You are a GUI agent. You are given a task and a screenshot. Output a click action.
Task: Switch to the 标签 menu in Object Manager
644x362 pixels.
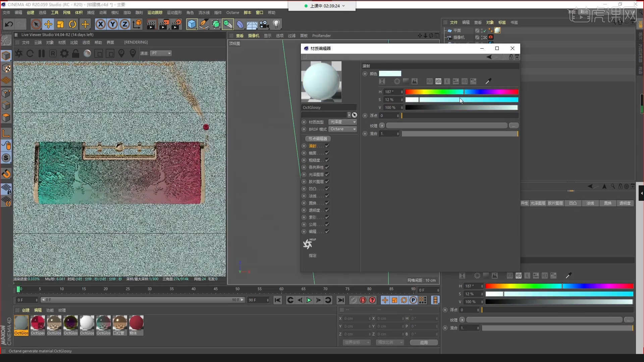tap(502, 22)
